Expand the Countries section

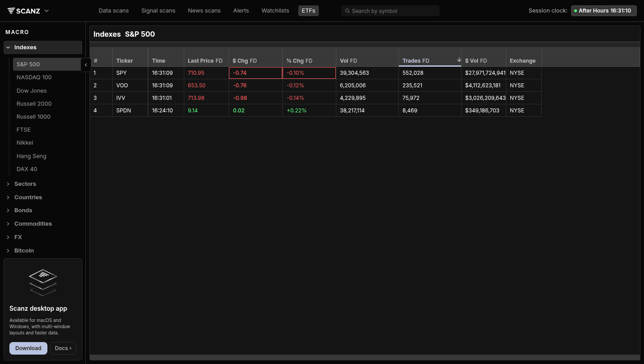pos(43,197)
